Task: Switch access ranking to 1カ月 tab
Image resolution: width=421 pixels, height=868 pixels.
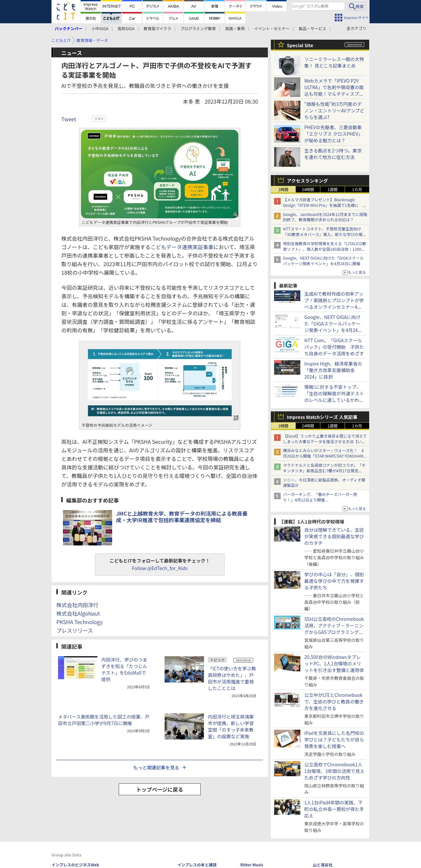Action: point(357,189)
